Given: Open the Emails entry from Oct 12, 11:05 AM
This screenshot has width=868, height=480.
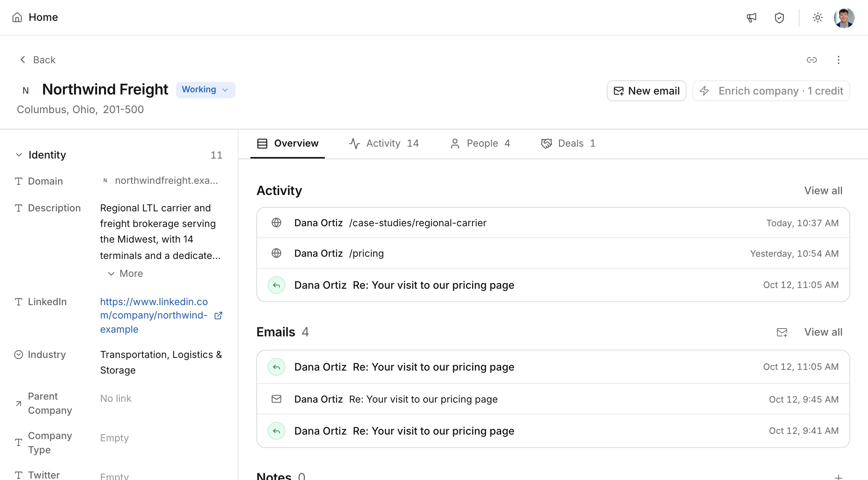Looking at the screenshot, I should coord(553,367).
